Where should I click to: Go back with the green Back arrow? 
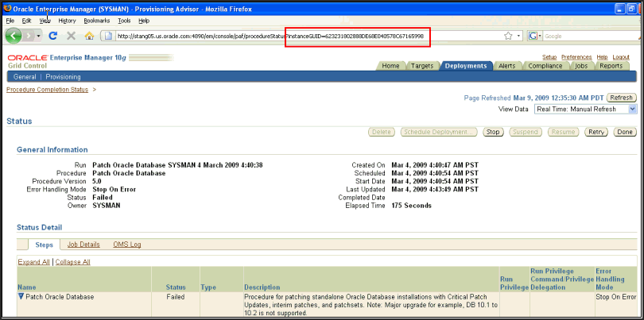coord(14,36)
